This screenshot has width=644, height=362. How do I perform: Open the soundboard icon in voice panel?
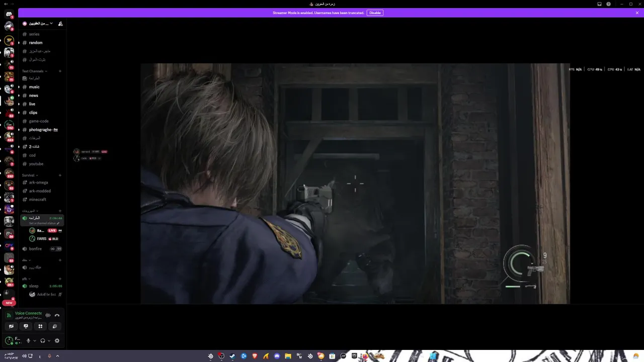(55, 326)
